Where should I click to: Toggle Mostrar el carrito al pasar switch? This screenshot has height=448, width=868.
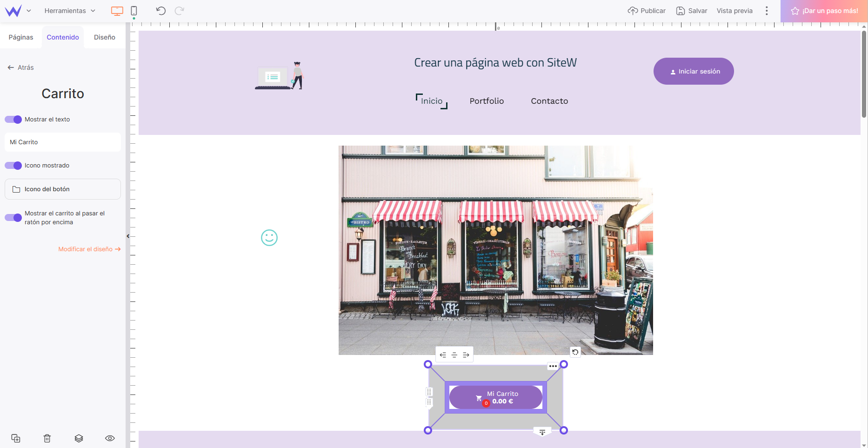pyautogui.click(x=13, y=218)
